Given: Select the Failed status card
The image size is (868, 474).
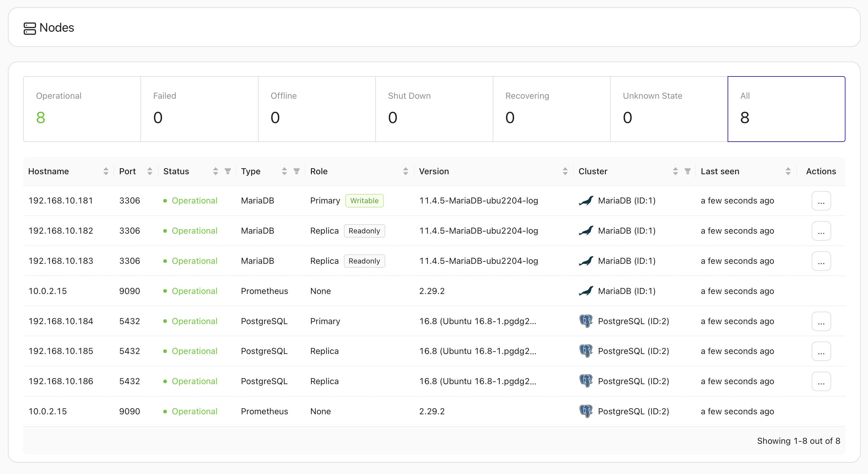Looking at the screenshot, I should 199,109.
